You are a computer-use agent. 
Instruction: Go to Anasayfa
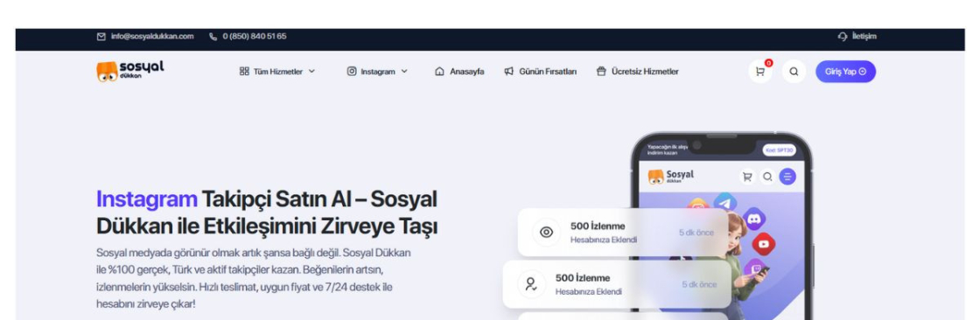[x=459, y=72]
